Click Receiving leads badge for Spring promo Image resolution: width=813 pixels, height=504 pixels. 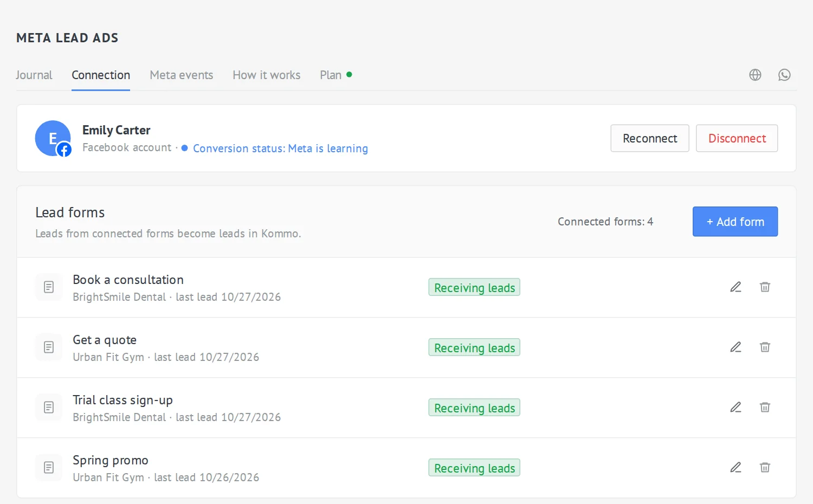[474, 468]
